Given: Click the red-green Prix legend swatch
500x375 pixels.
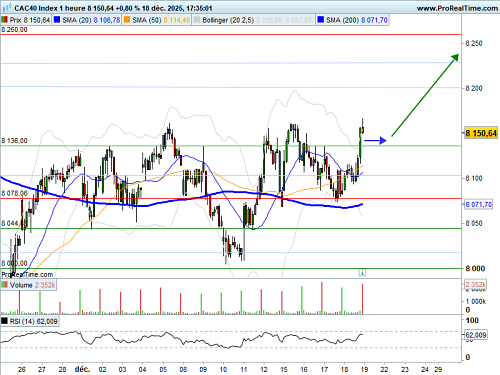Looking at the screenshot, I should click(4, 20).
